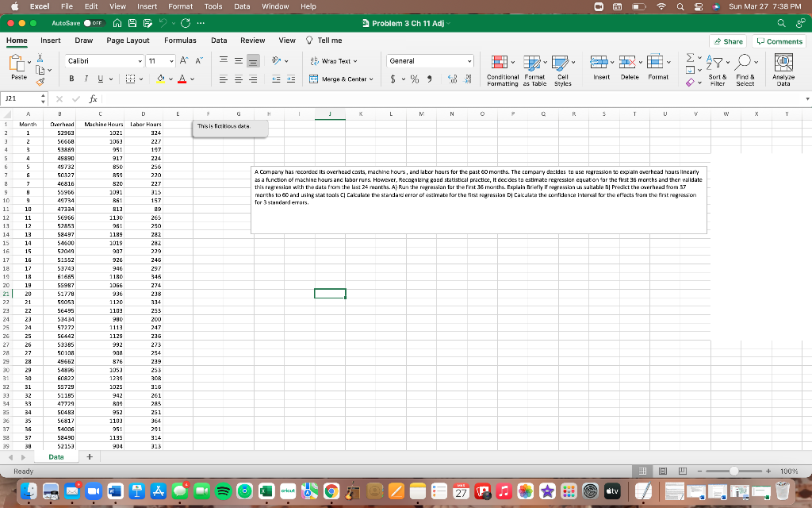The image size is (812, 508).
Task: Open the Data menu in the menu bar
Action: pos(242,6)
